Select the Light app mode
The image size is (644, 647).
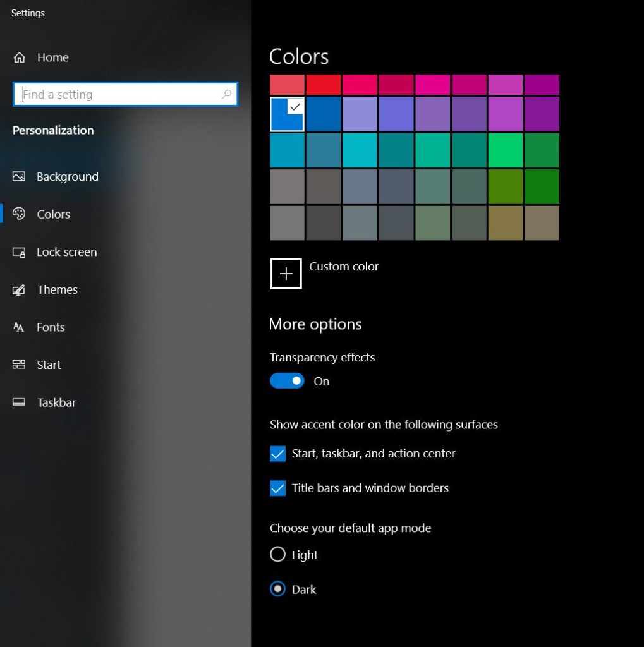(x=277, y=554)
